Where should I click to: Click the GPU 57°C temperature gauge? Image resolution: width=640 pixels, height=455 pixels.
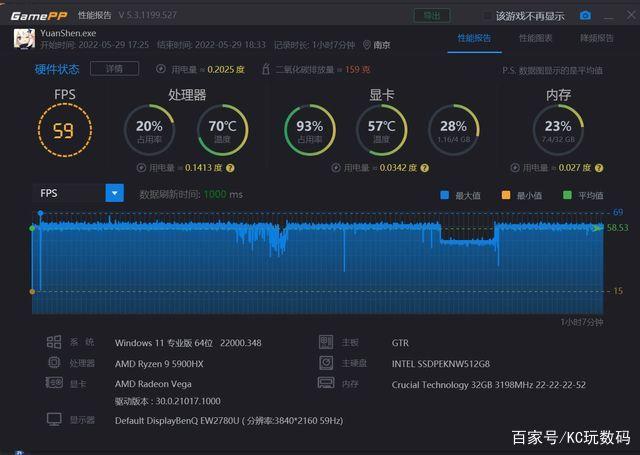tap(382, 130)
